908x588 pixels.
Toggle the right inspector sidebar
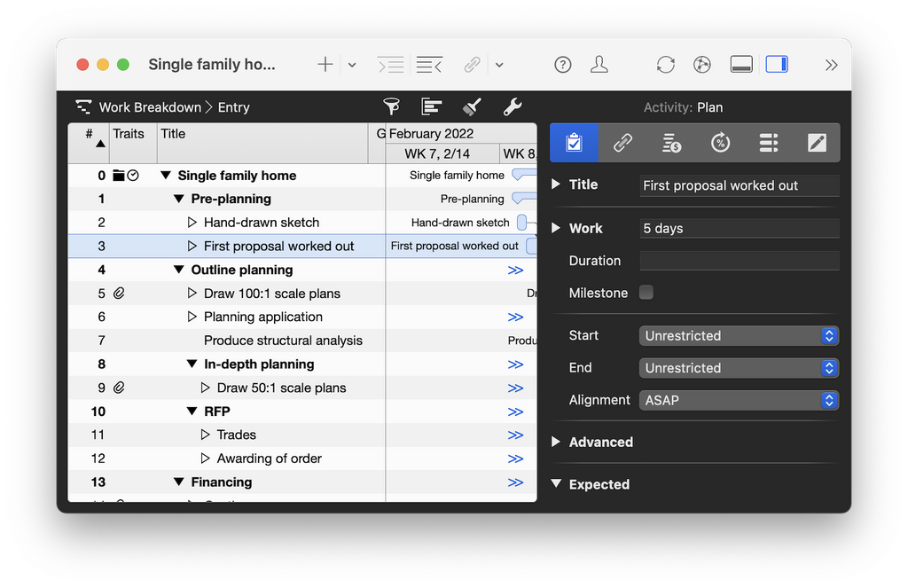(777, 65)
